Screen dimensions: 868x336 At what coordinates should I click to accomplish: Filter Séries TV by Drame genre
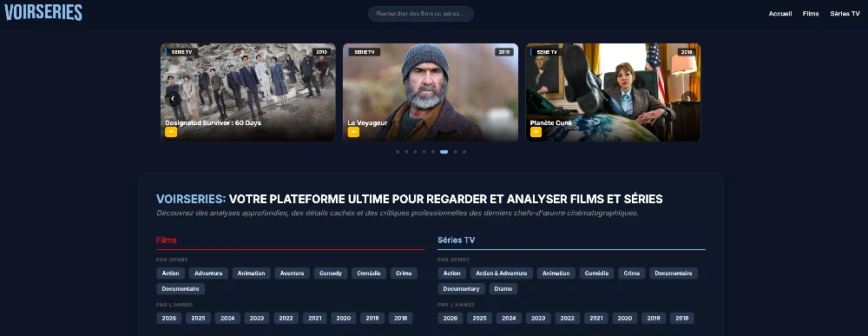[x=503, y=289]
